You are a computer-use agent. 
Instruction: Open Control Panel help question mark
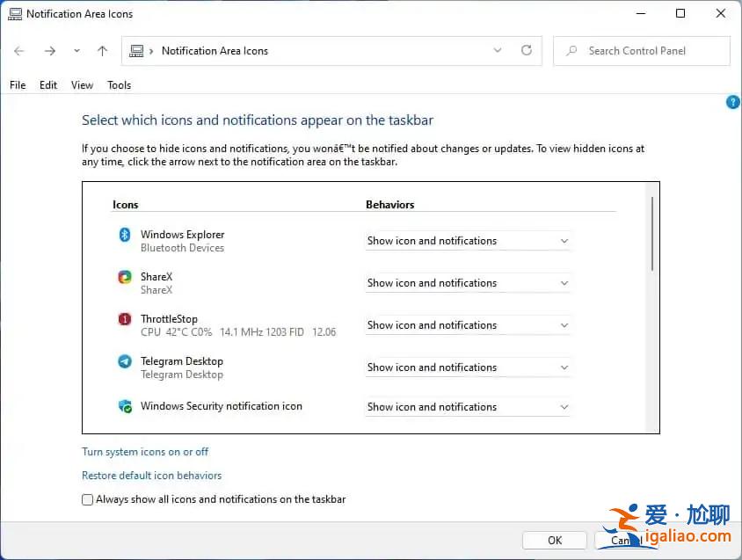point(733,103)
